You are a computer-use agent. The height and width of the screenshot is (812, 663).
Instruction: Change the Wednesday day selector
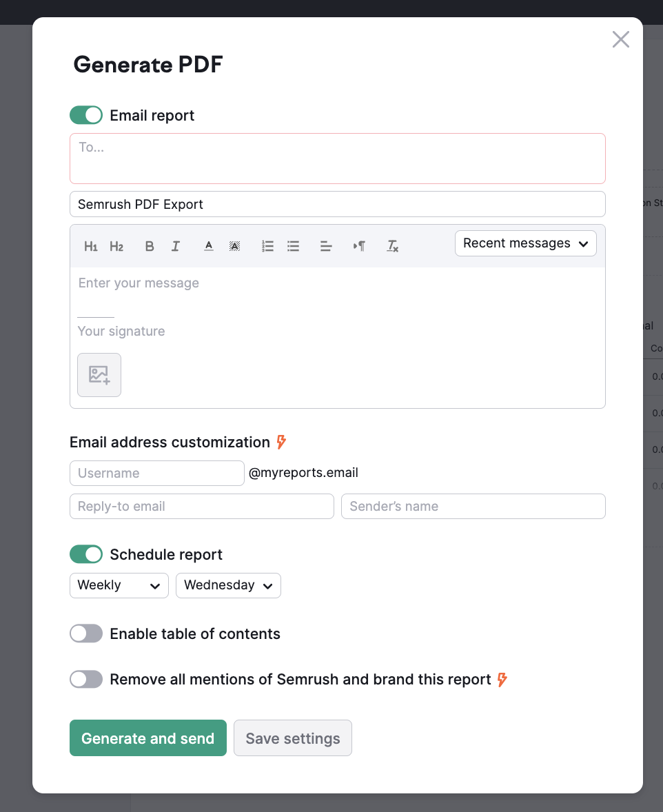(228, 585)
